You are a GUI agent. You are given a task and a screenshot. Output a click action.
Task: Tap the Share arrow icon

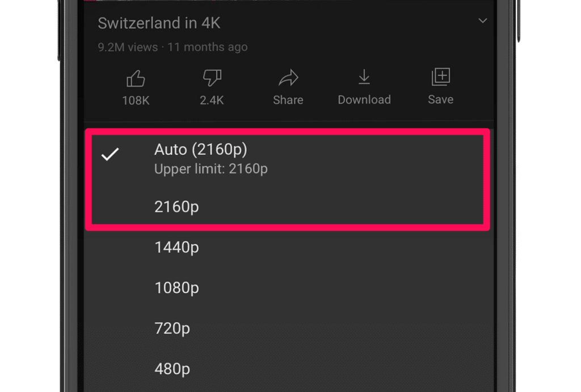(288, 78)
